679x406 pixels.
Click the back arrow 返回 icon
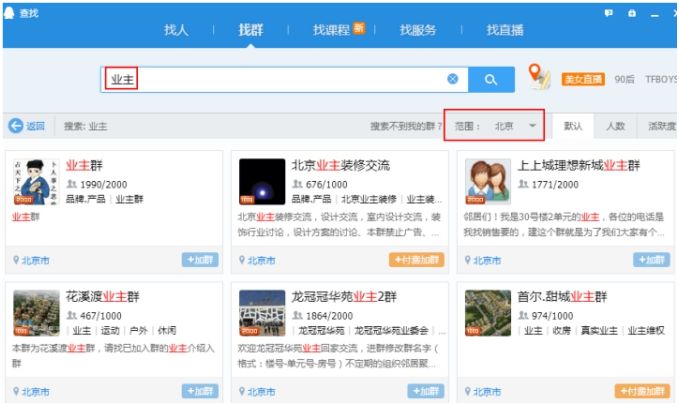(x=16, y=126)
